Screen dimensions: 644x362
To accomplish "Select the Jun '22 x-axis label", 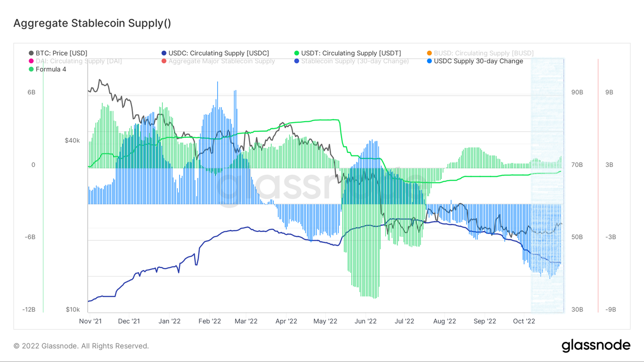I will 365,321.
